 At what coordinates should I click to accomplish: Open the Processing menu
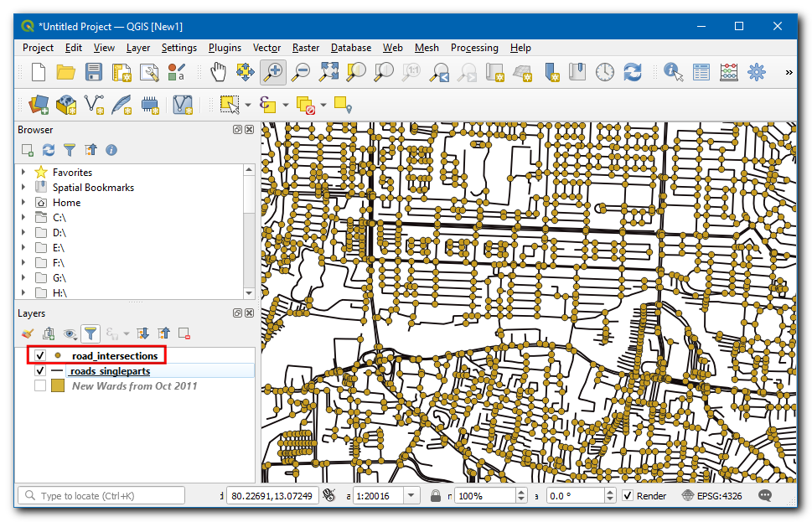(x=473, y=48)
